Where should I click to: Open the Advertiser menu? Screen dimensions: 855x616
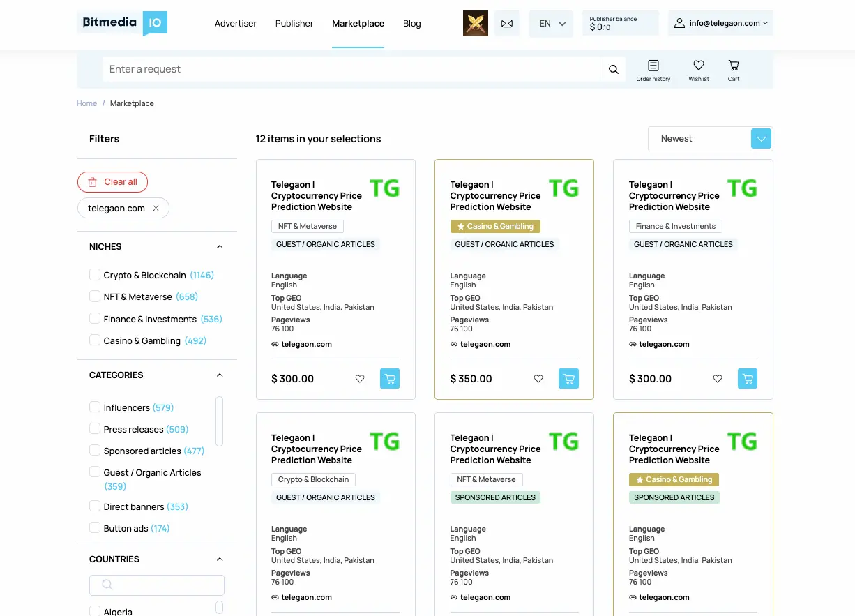(x=236, y=24)
